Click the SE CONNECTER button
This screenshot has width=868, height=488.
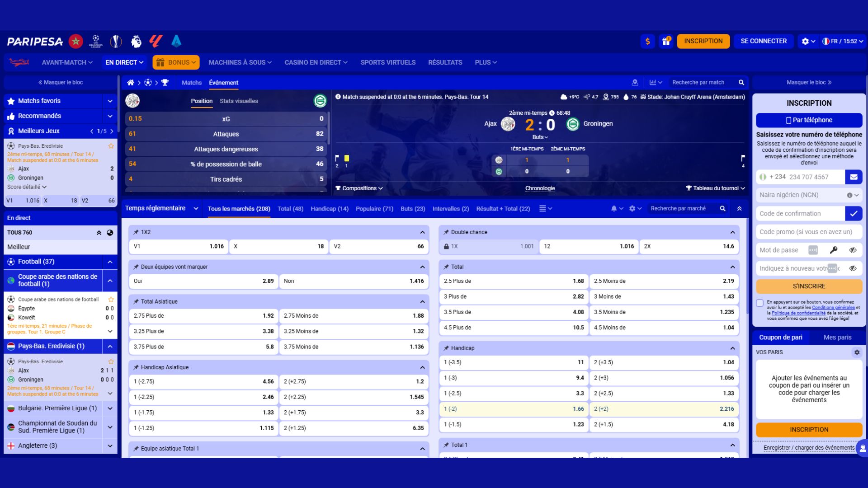tap(763, 41)
